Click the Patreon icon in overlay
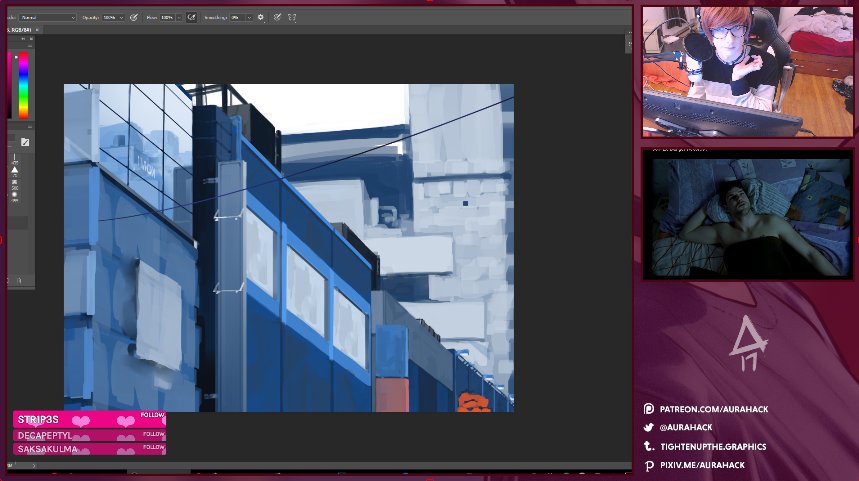The height and width of the screenshot is (481, 859). (x=649, y=409)
